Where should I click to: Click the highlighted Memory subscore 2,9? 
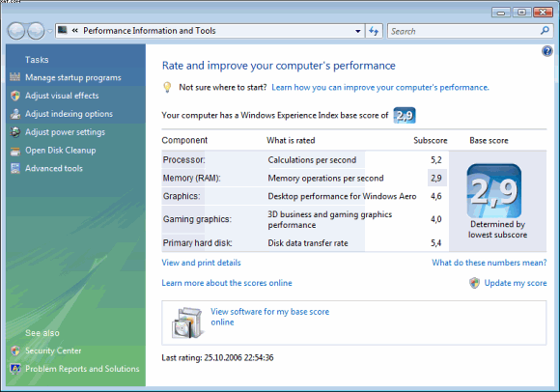click(436, 179)
